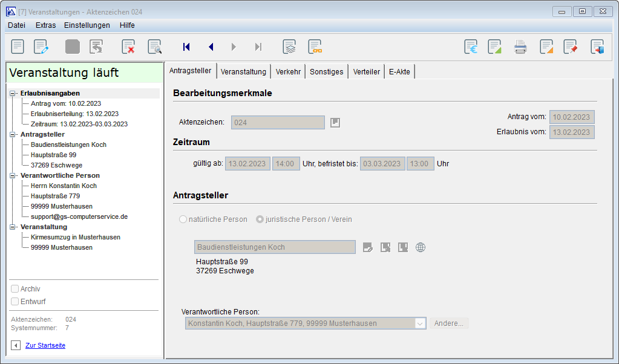Click the globe icon beside applicant name
Viewport: 619px width, 364px height.
click(x=421, y=247)
